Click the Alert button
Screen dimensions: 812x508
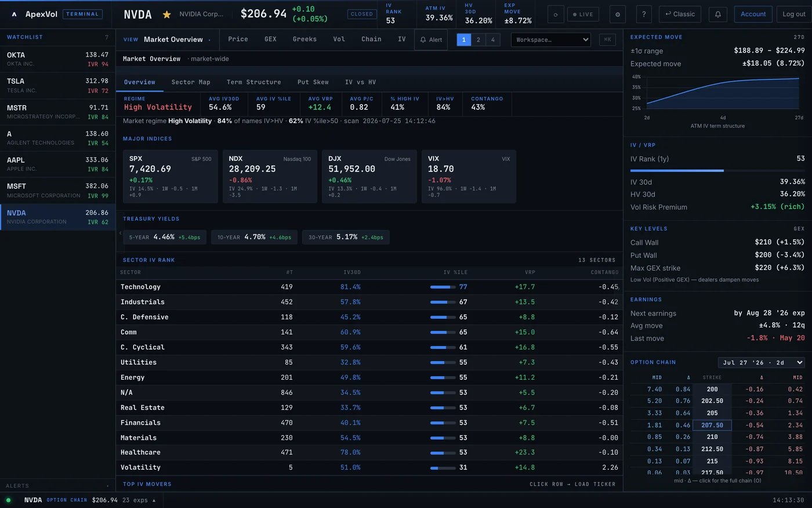[431, 39]
